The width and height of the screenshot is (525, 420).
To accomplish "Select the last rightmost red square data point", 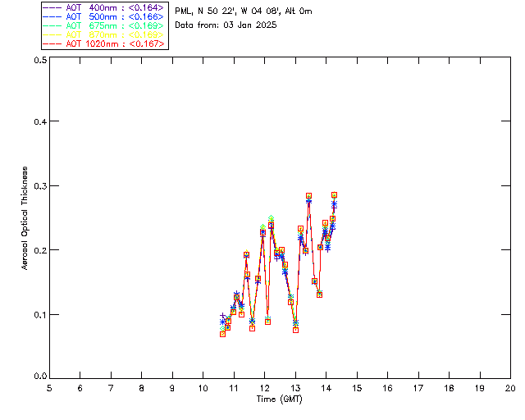I will click(x=334, y=195).
